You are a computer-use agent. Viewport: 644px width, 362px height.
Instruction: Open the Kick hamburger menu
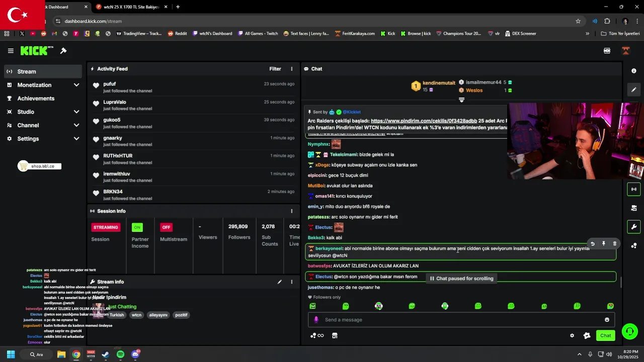tap(11, 51)
